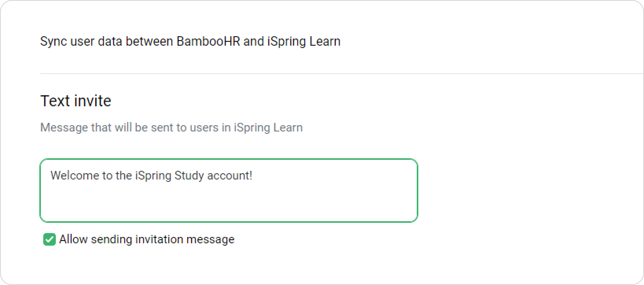
Task: Click iSpring Learn in the top title
Action: (304, 41)
